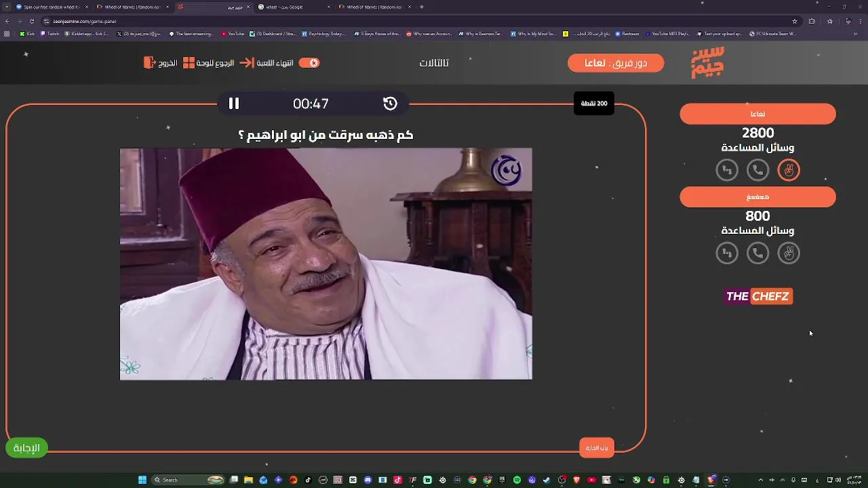Click the score 800
This screenshot has width=868, height=488.
coord(757,216)
